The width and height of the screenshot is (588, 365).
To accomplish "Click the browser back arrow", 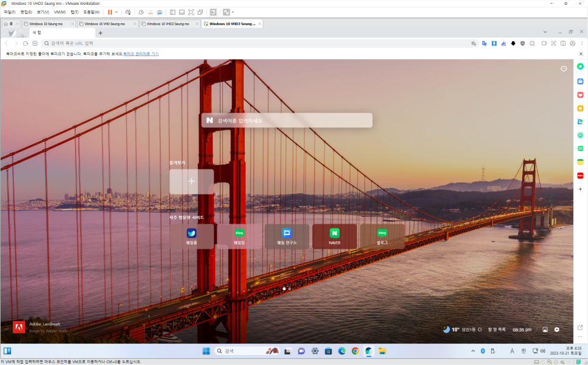I will (x=6, y=43).
